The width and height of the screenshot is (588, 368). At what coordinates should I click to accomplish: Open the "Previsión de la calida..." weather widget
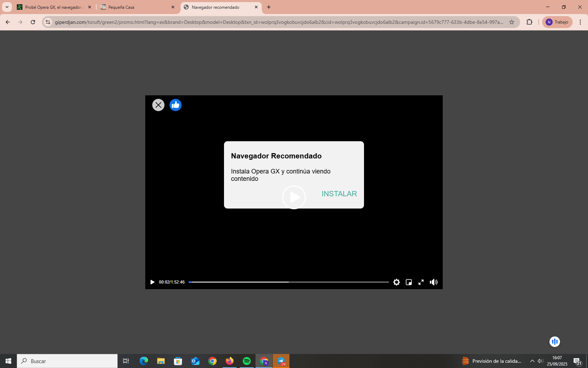pyautogui.click(x=491, y=361)
